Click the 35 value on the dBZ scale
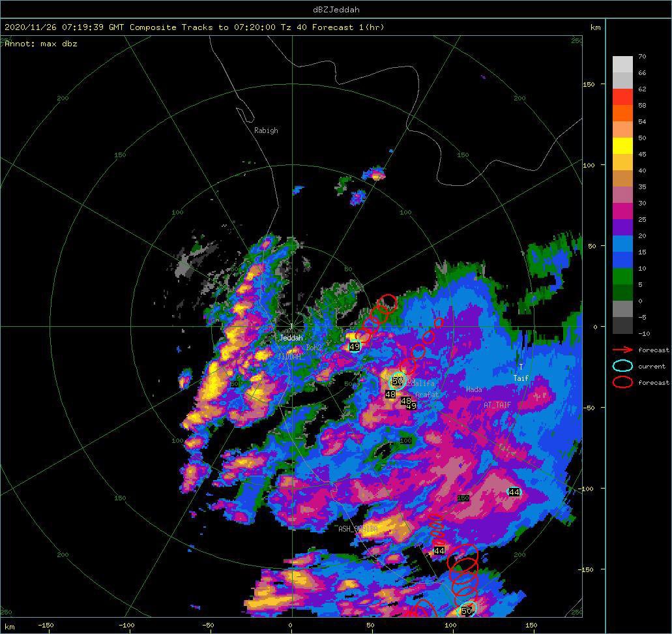This screenshot has width=672, height=634. [642, 187]
